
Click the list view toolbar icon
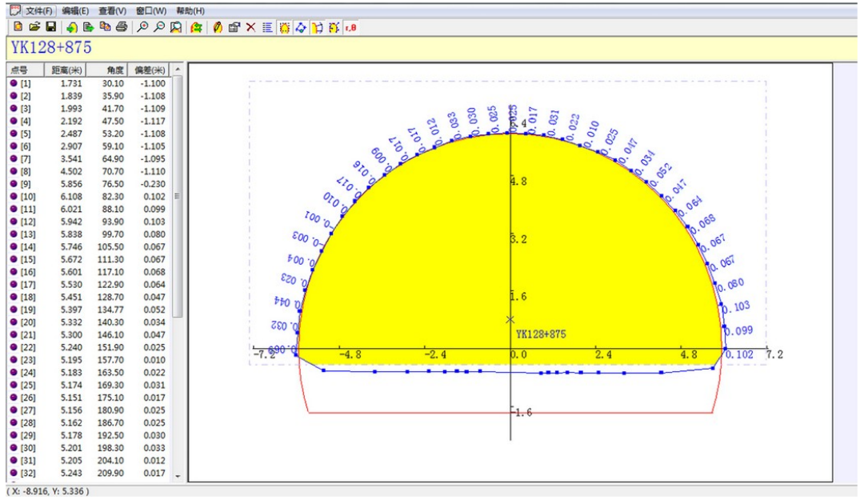(x=267, y=27)
